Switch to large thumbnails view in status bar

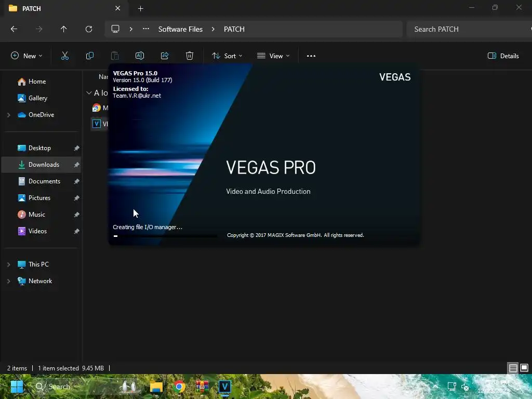[524, 368]
